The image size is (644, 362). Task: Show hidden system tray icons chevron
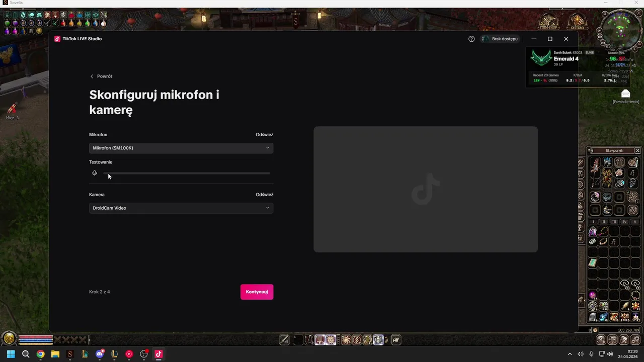pos(570,354)
